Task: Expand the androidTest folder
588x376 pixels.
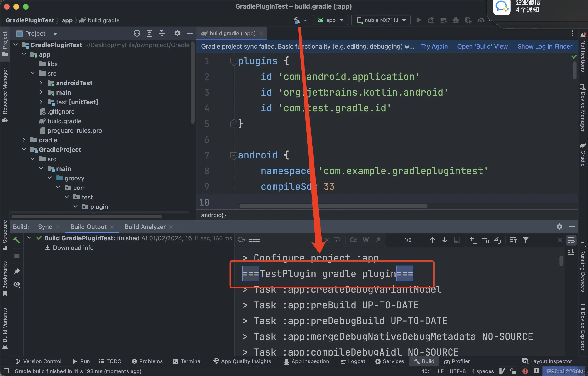Action: (x=41, y=83)
